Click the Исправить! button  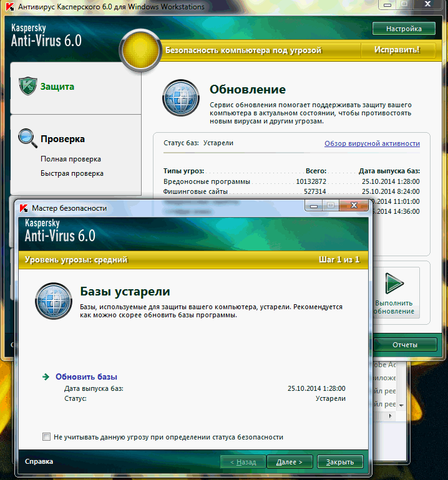(x=397, y=50)
